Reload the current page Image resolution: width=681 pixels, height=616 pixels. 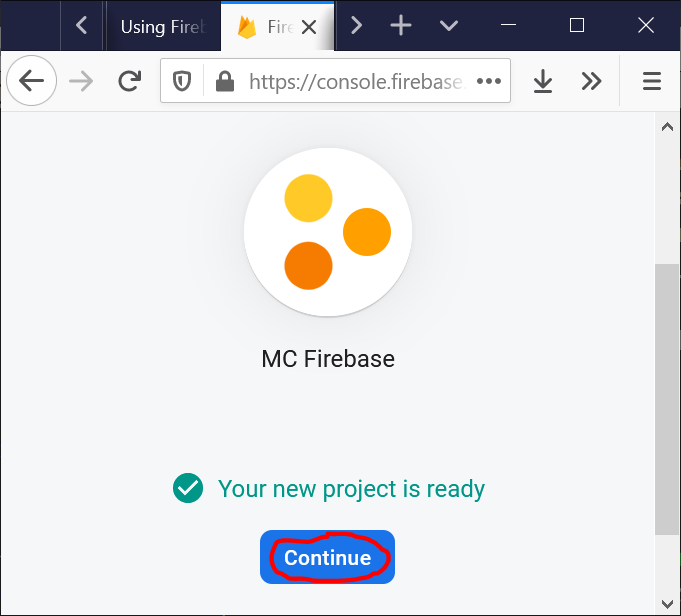[x=129, y=82]
